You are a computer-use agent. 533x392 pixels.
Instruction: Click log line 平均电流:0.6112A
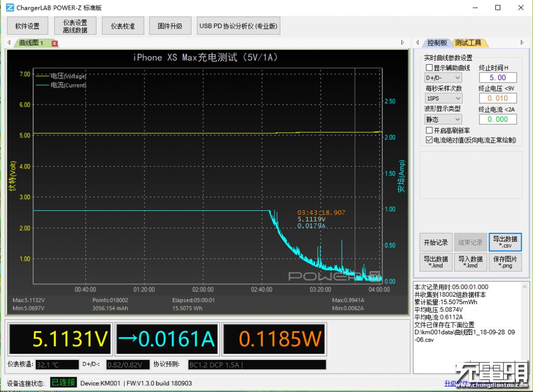coord(439,317)
